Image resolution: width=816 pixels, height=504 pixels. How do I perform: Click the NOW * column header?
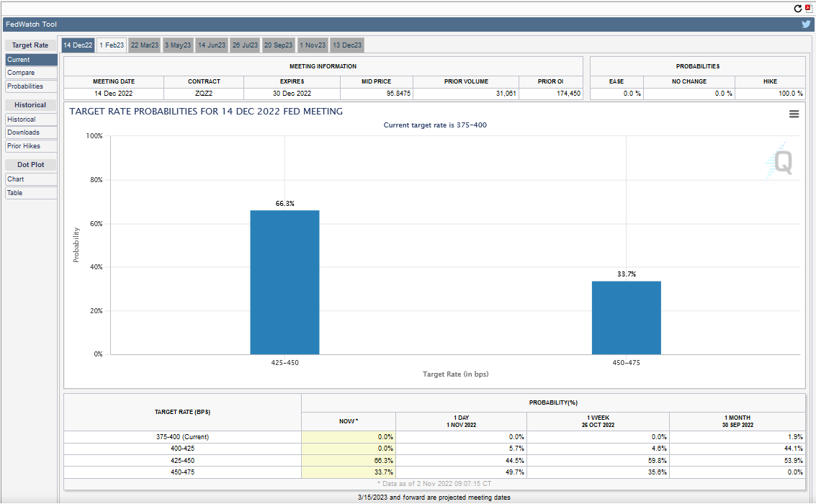click(x=348, y=421)
